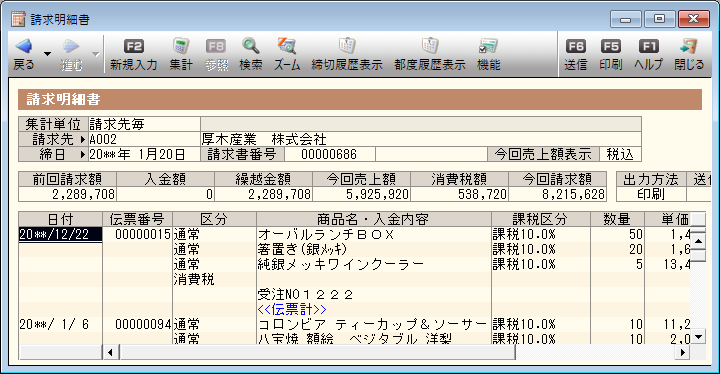Viewport: 720px width, 374px height.
Task: Click the 出力方法 value 印刷
Action: click(x=651, y=194)
